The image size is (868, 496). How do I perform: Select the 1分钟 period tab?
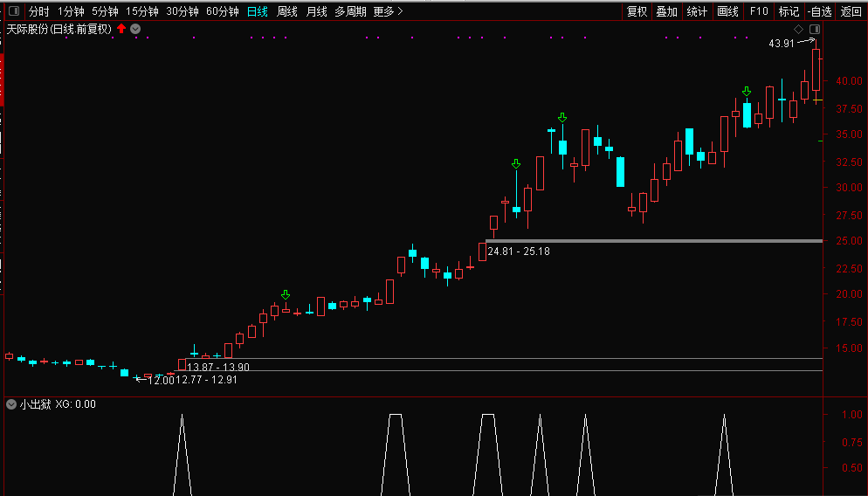pos(71,11)
